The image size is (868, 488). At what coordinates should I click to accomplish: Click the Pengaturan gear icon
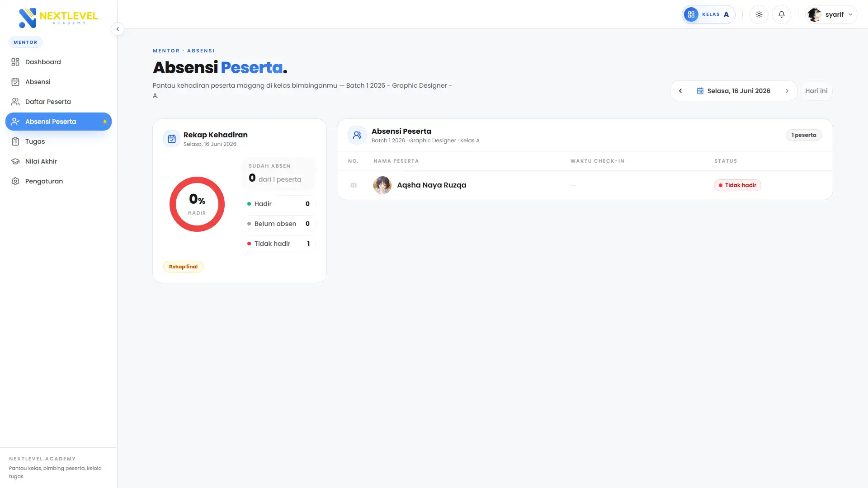pos(15,181)
